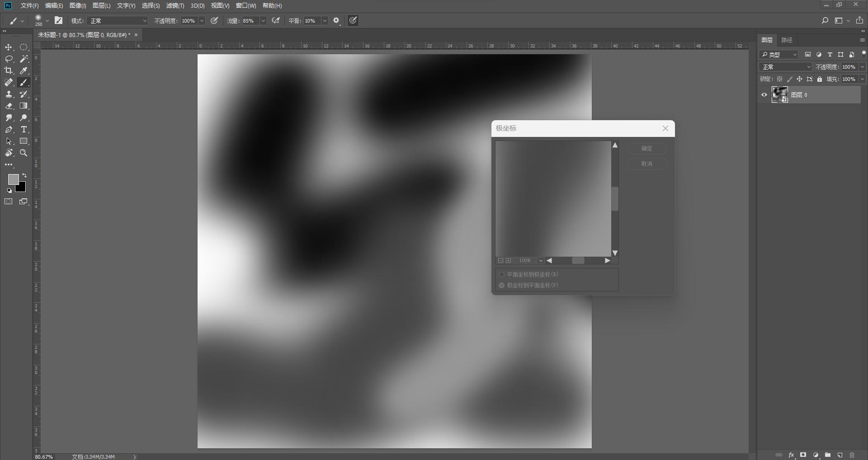Screen dimensions: 868x460
Task: Select the Brush tool in toolbox
Action: coord(24,82)
